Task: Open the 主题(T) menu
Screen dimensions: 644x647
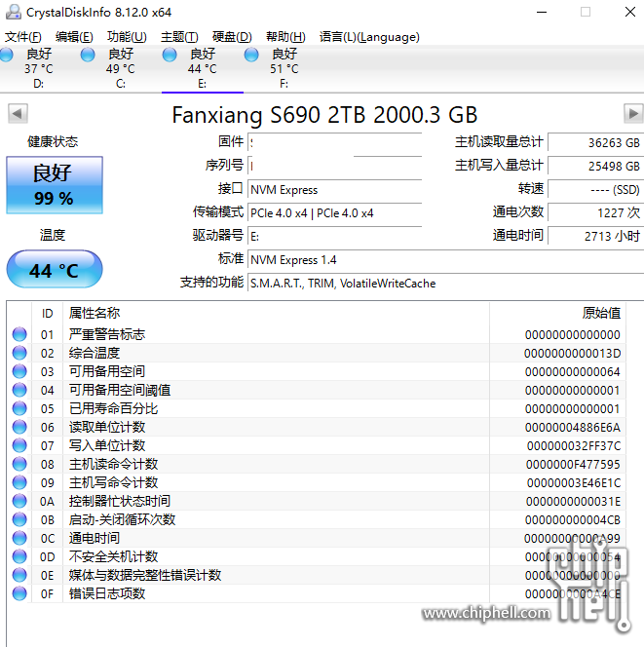Action: [x=179, y=37]
